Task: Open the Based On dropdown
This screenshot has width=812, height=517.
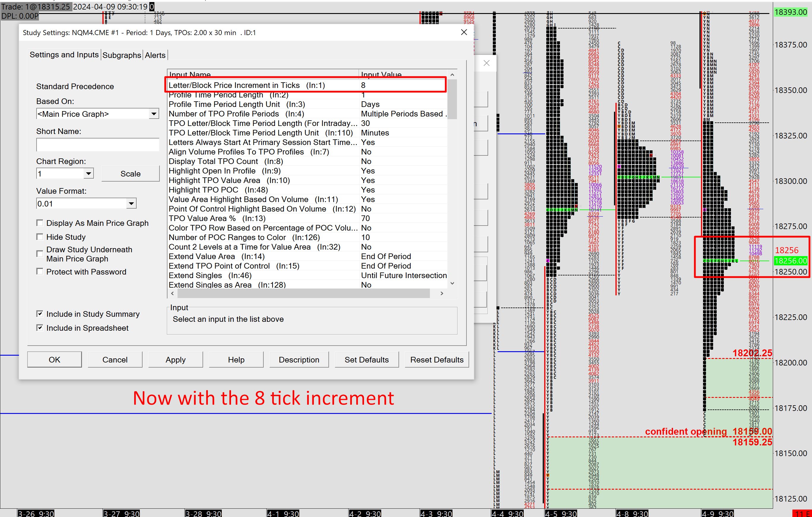Action: click(154, 114)
